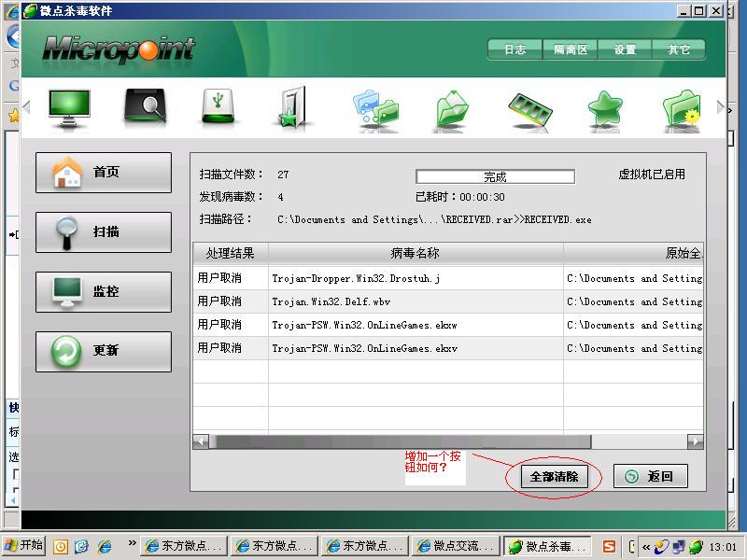Close the 微点杀毒软件 window
The width and height of the screenshot is (747, 560).
[715, 11]
